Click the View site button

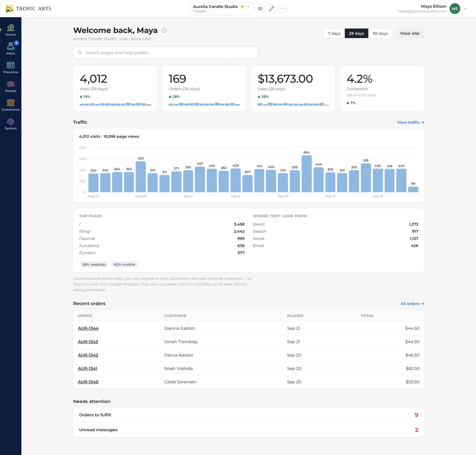pos(410,33)
